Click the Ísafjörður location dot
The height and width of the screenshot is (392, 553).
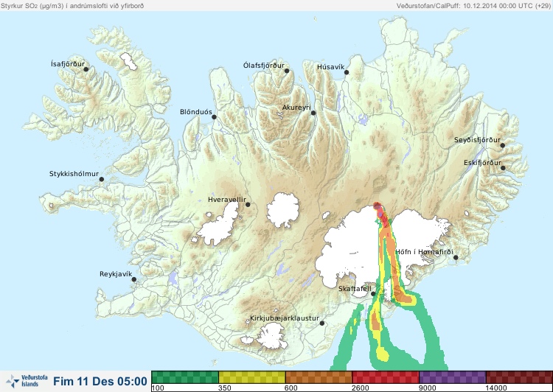click(86, 69)
